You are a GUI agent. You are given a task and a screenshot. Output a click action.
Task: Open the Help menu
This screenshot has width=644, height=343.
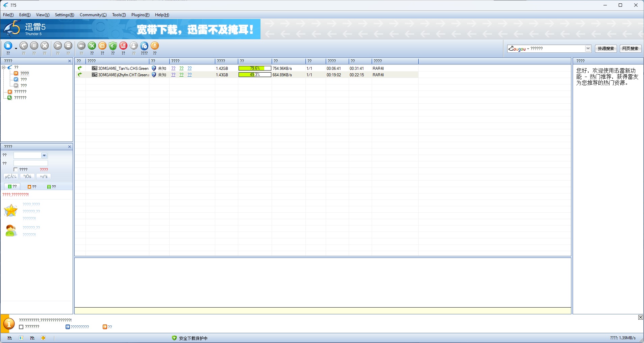(162, 15)
